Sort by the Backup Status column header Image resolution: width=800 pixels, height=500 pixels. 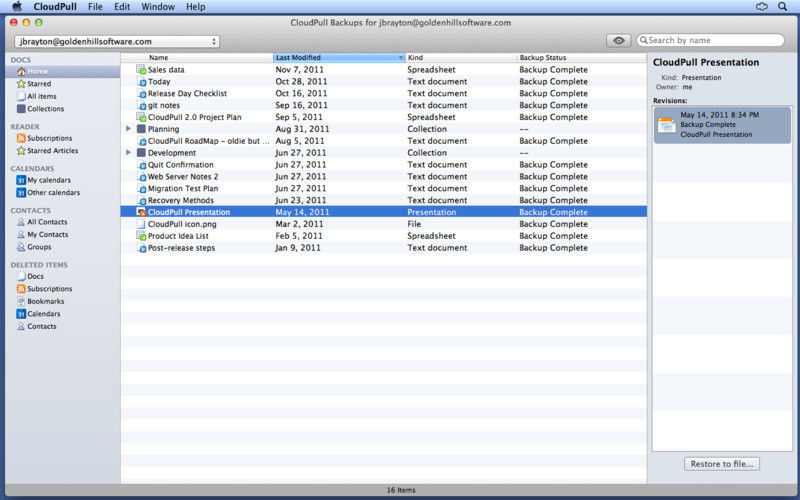[582, 58]
